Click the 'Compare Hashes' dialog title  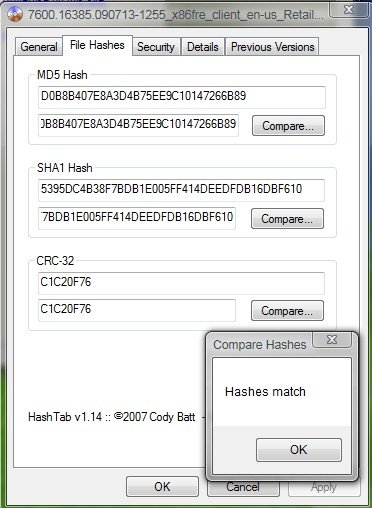click(260, 345)
